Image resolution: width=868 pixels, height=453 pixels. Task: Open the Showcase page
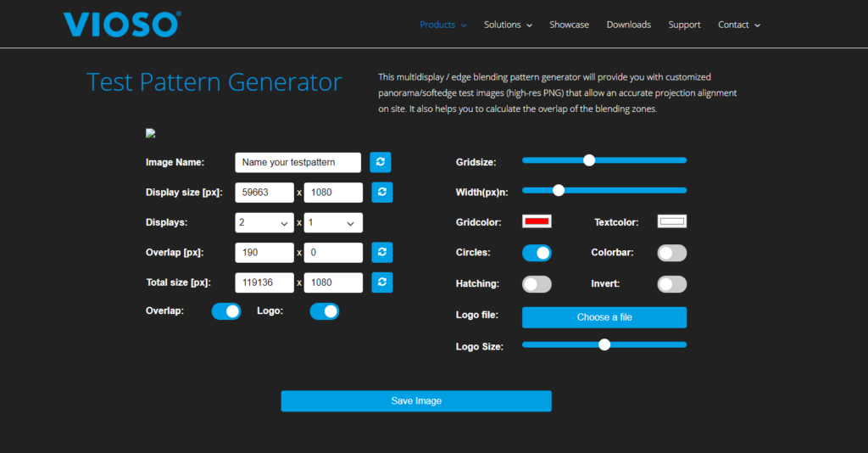click(x=569, y=25)
